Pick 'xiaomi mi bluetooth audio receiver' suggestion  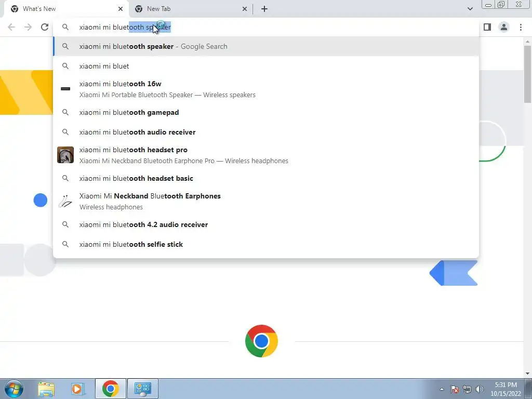[267, 132]
